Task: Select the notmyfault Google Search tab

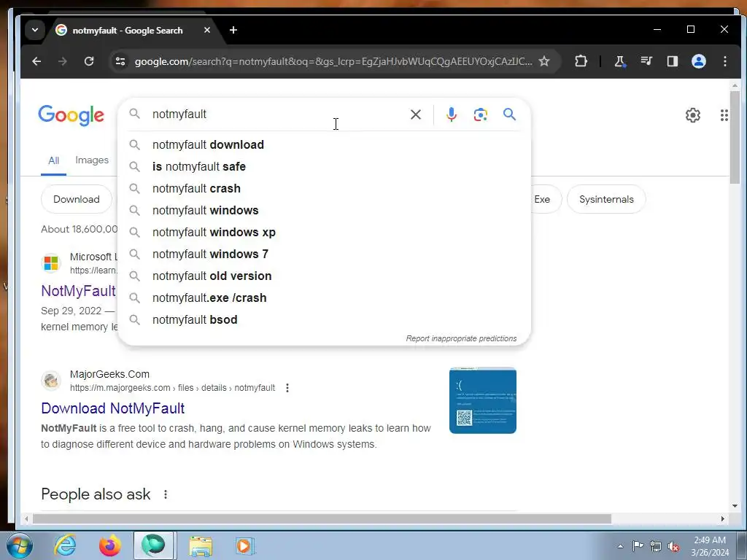Action: (128, 30)
